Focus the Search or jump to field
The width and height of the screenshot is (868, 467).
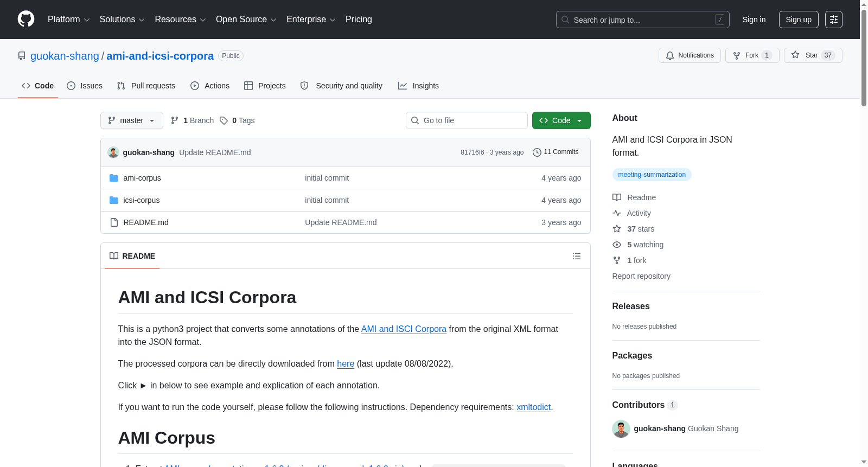click(x=643, y=20)
